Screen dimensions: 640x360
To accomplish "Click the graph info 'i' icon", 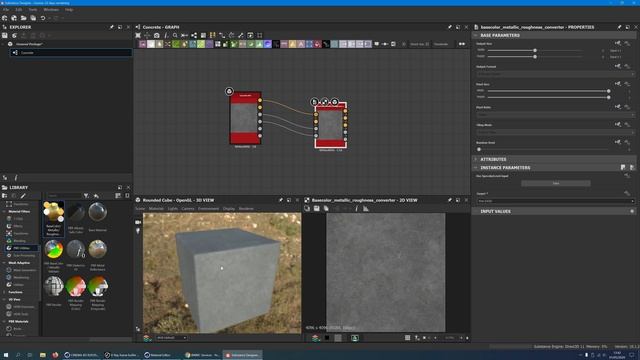I will pos(166,36).
